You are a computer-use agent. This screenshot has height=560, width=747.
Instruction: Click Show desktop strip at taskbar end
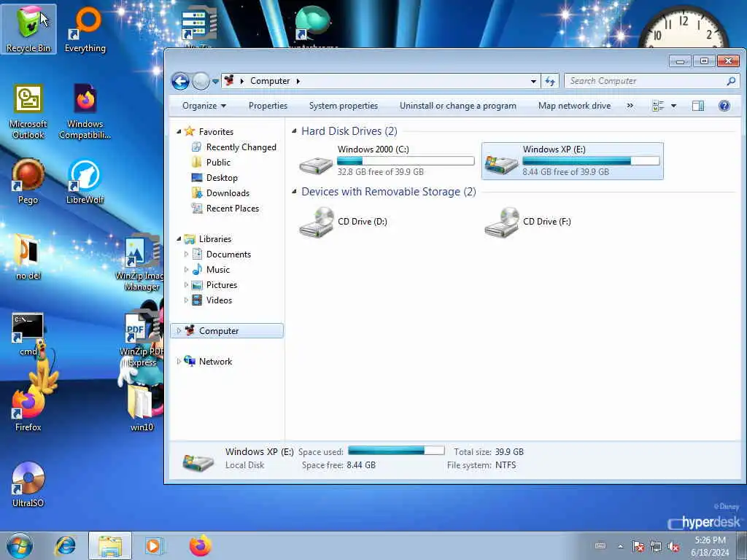(742, 545)
